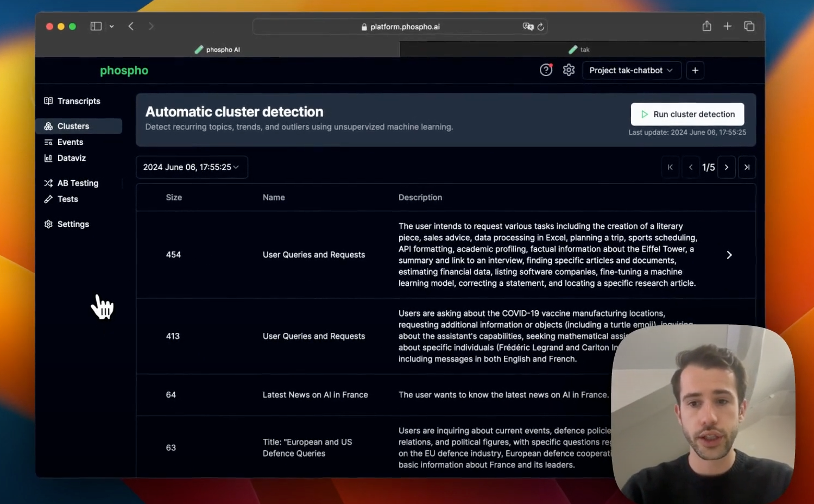The image size is (814, 504).
Task: Click the Clusters icon in the sidebar
Action: pos(48,126)
